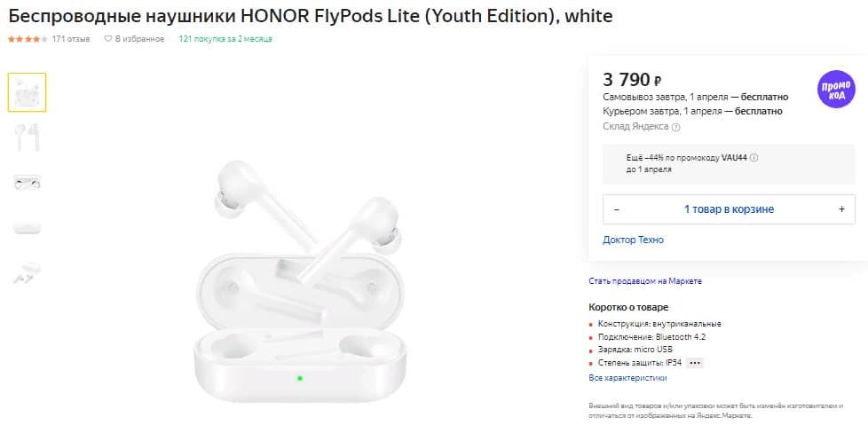Decrease cart quantity with minus button

point(617,209)
